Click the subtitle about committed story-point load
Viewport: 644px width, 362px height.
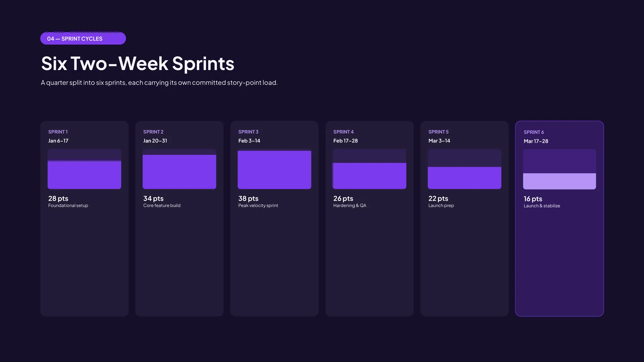pyautogui.click(x=159, y=82)
